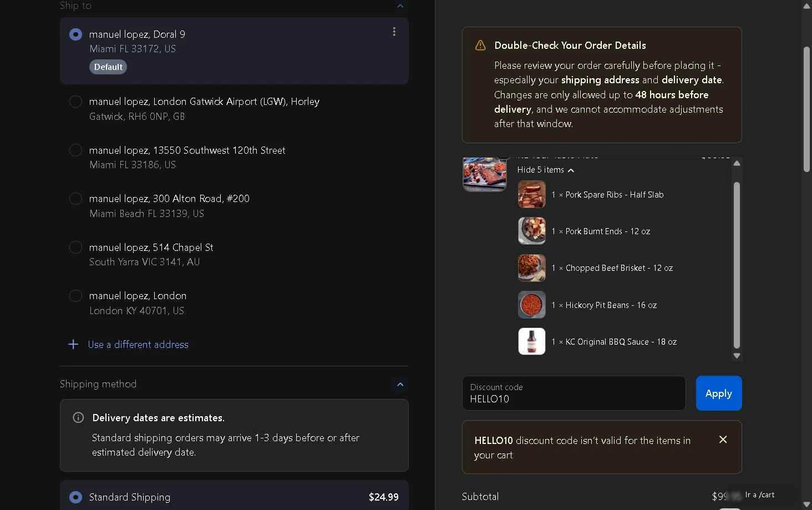The image size is (812, 510).
Task: Select London KY 40701 address radio
Action: click(75, 296)
